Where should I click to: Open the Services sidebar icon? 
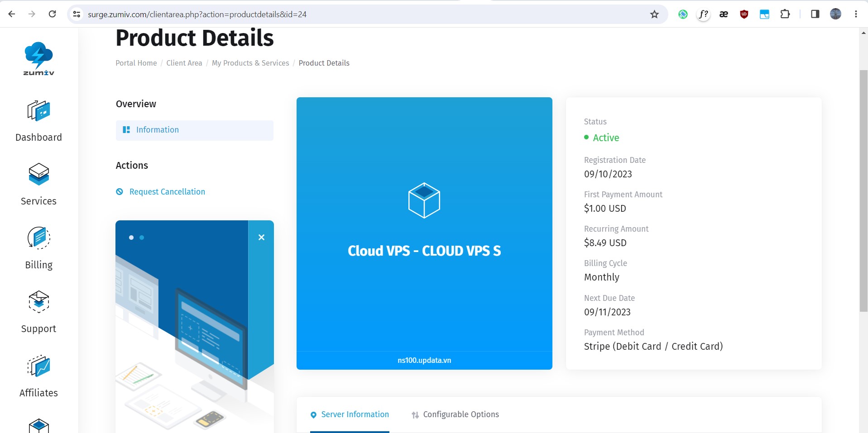pyautogui.click(x=38, y=174)
